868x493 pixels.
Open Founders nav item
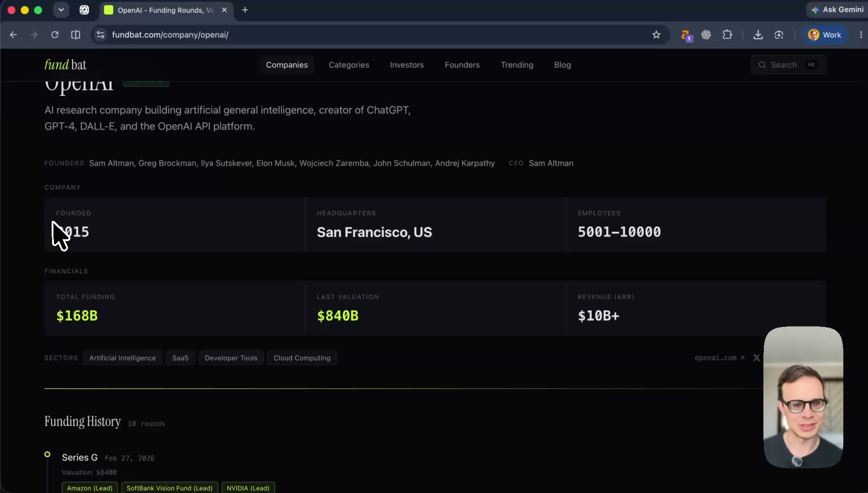462,65
